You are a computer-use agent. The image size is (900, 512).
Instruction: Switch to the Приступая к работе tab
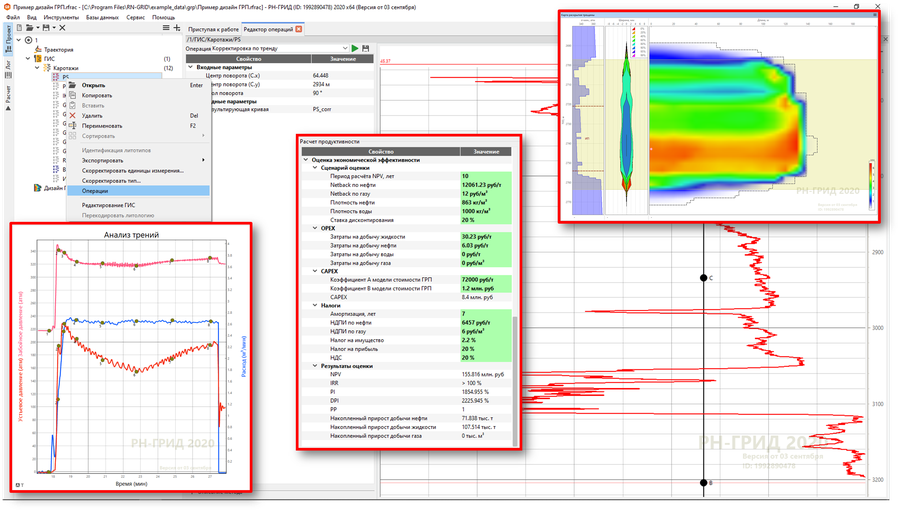coord(213,29)
